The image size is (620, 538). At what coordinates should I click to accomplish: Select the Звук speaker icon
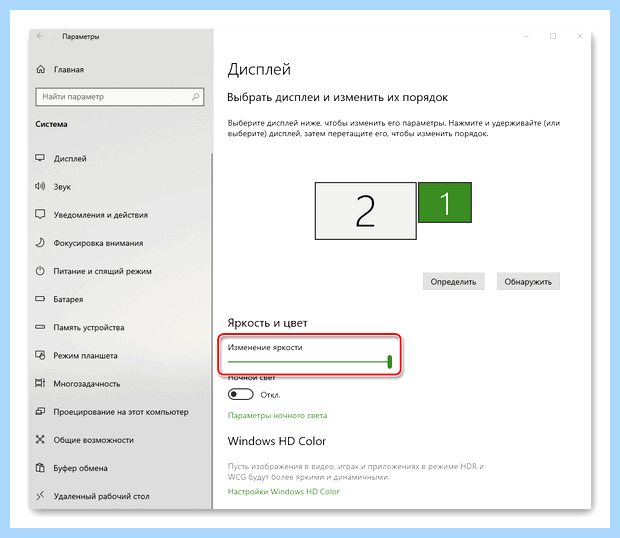click(40, 186)
